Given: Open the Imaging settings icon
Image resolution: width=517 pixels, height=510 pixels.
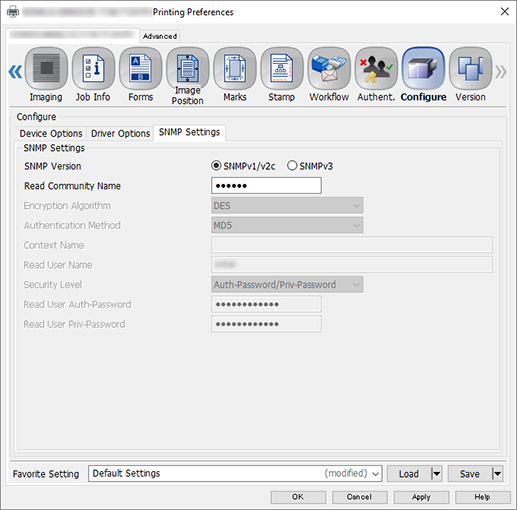Looking at the screenshot, I should click(46, 68).
